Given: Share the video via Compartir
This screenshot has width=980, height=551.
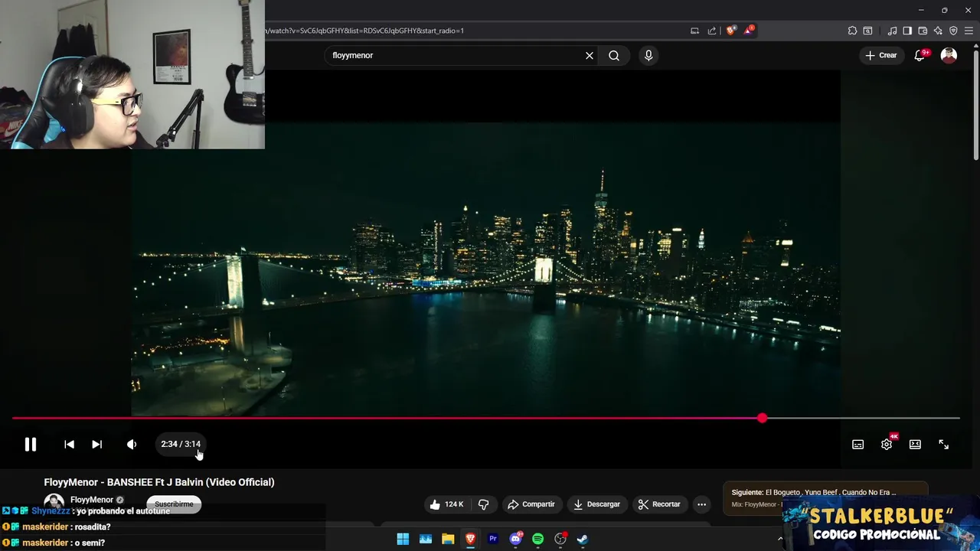Looking at the screenshot, I should pos(531,504).
